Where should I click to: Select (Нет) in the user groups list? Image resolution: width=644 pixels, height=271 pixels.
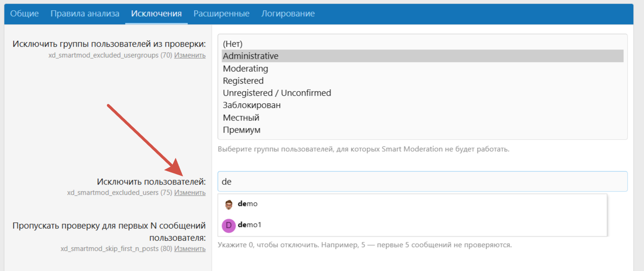click(x=232, y=44)
